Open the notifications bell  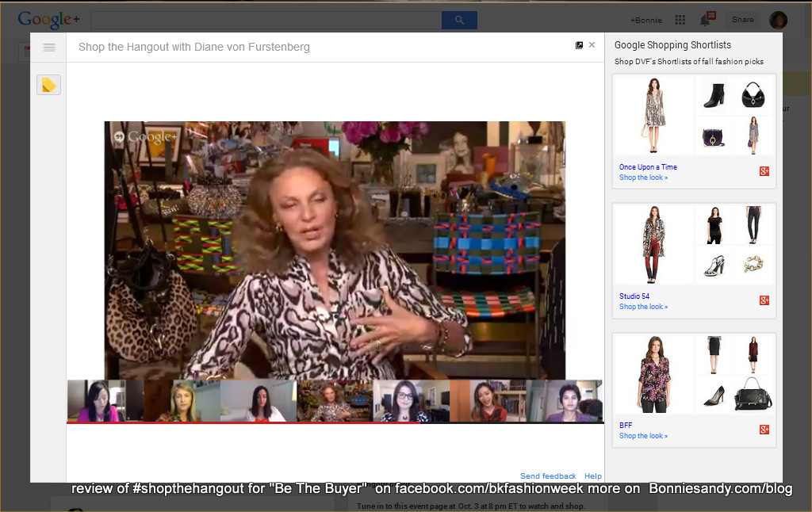click(707, 19)
